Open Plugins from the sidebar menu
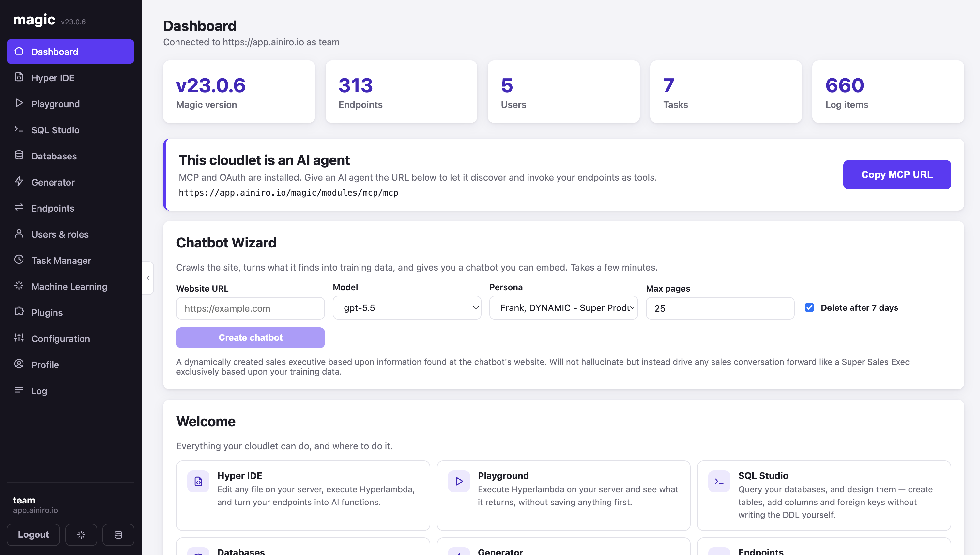This screenshot has height=555, width=980. [x=70, y=313]
